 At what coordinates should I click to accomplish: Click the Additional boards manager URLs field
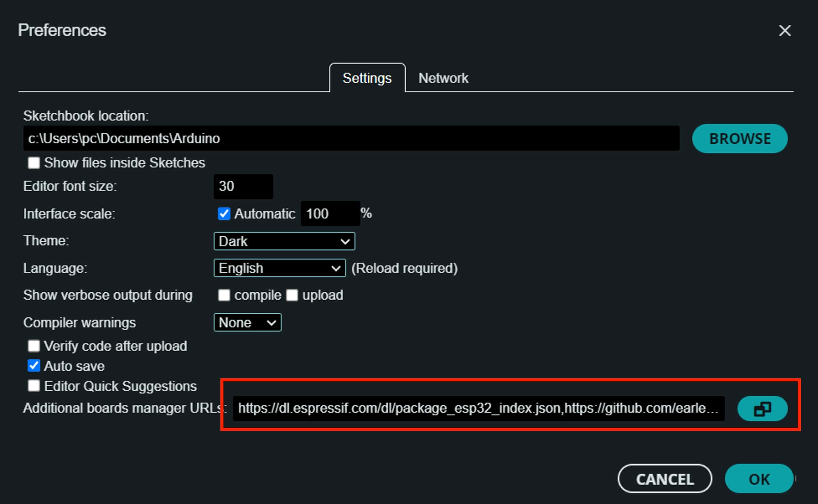click(x=478, y=408)
